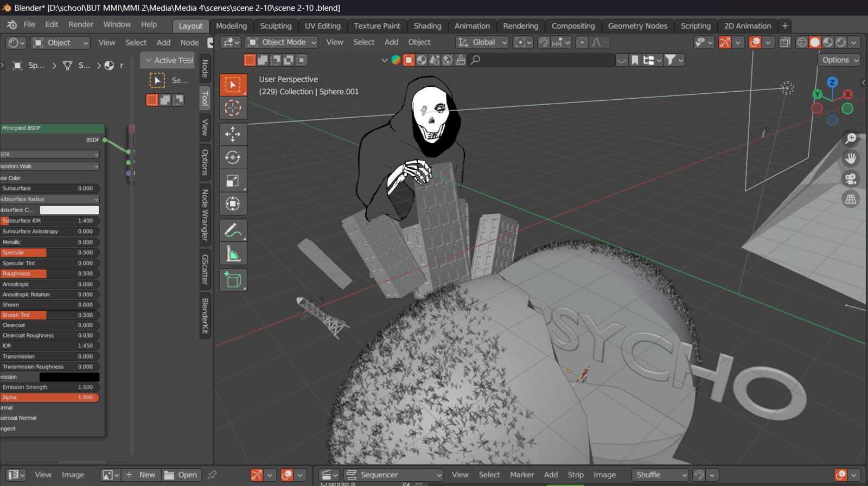
Task: Click the Blender logo menu icon
Action: click(12, 24)
